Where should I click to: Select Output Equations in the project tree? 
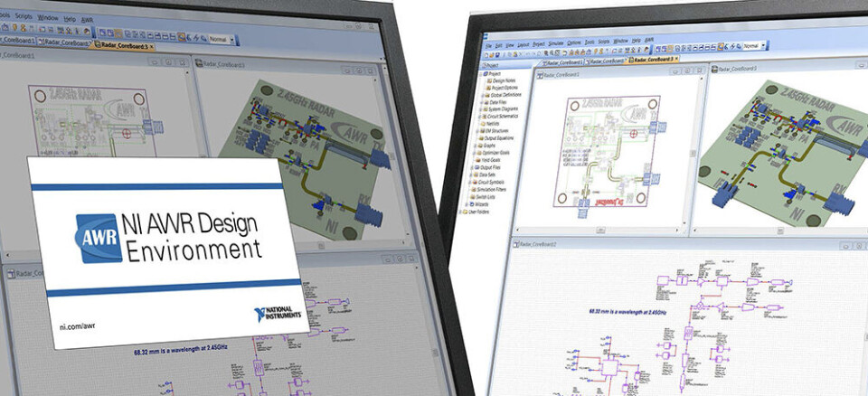[x=495, y=138]
